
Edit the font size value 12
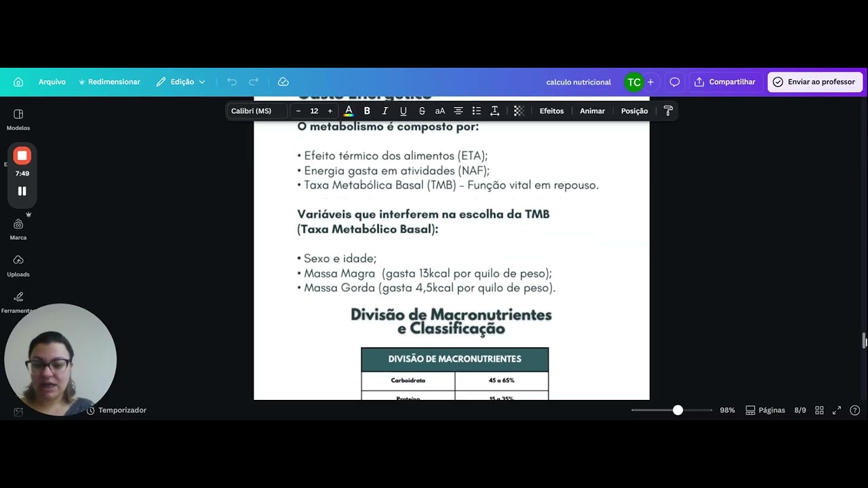click(314, 111)
